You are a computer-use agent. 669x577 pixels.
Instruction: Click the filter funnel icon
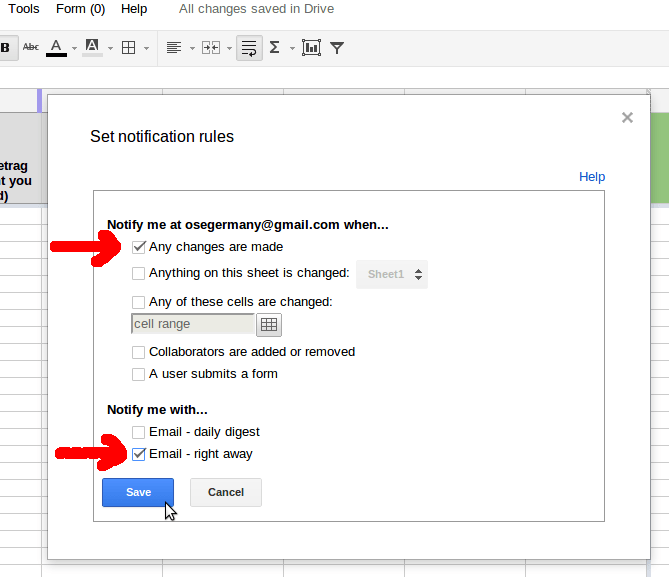(x=337, y=48)
